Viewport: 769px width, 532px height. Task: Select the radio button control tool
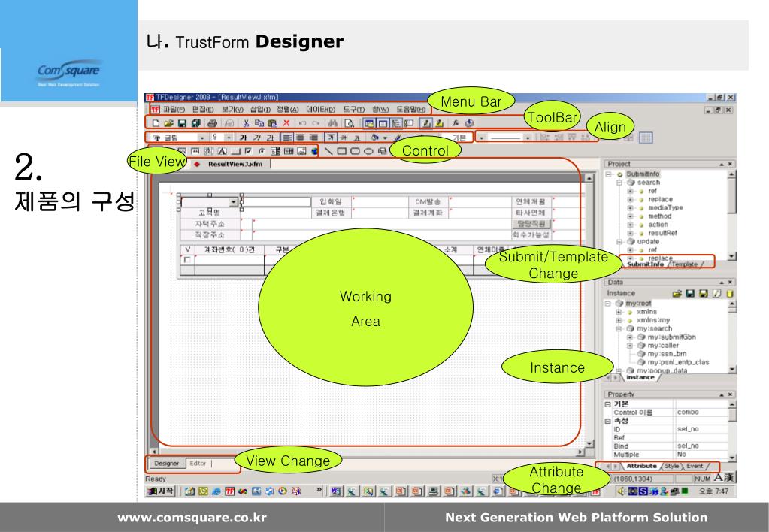262,151
